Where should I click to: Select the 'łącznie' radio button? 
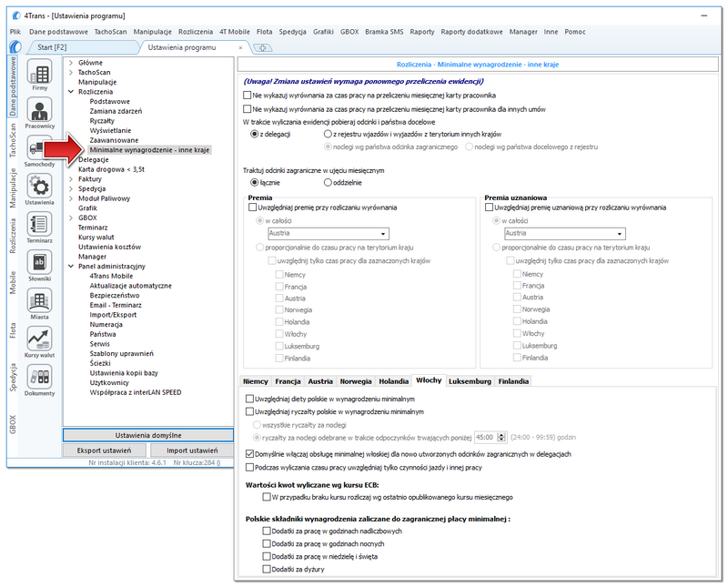(x=255, y=183)
